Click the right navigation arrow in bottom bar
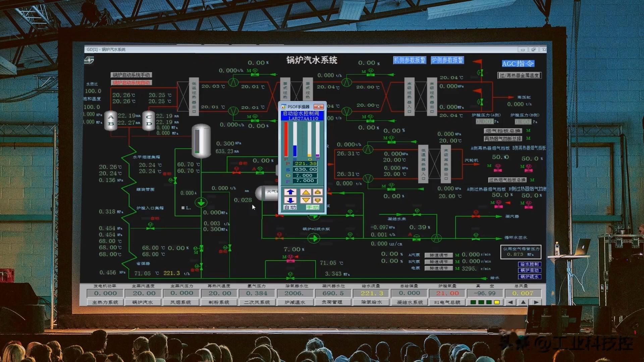644x362 pixels. point(536,302)
